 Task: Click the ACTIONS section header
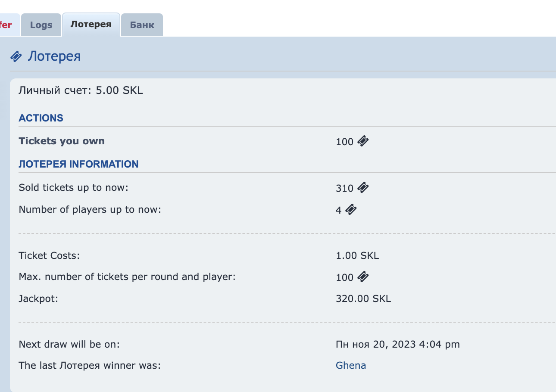(x=41, y=118)
